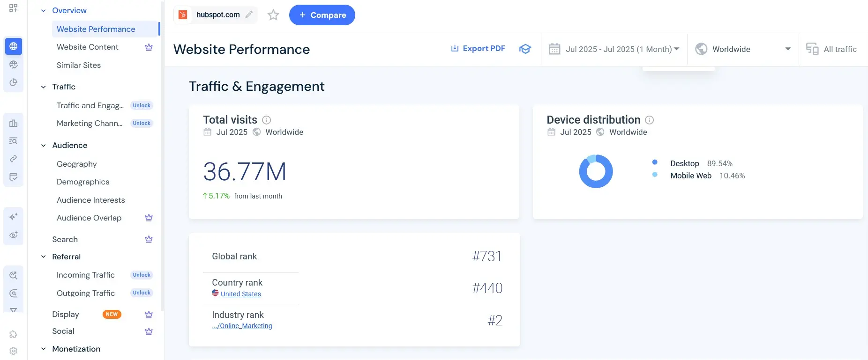Screen dimensions: 868x360
Task: Open Geography under Audience
Action: tap(76, 164)
